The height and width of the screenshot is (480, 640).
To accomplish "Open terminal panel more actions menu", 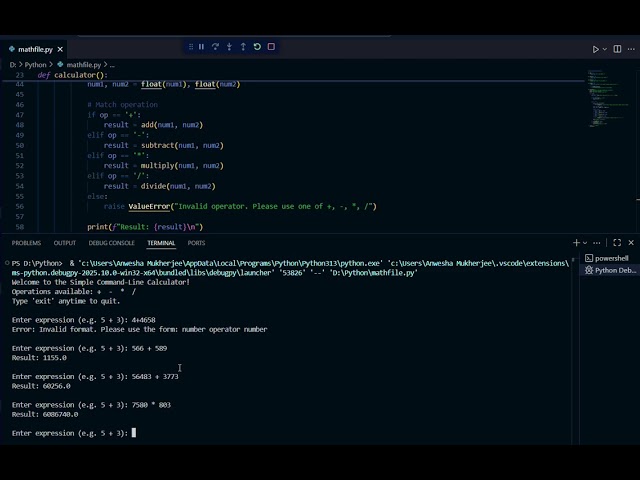I will point(597,243).
